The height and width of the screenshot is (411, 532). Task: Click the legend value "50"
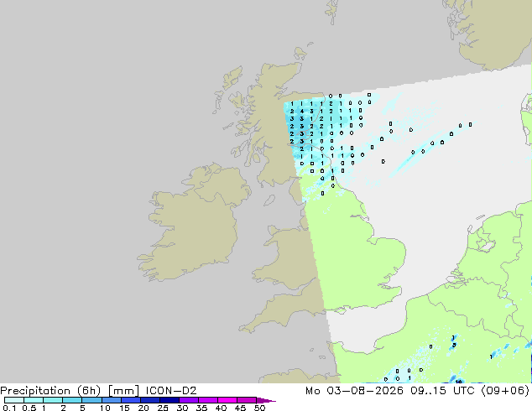259,408
